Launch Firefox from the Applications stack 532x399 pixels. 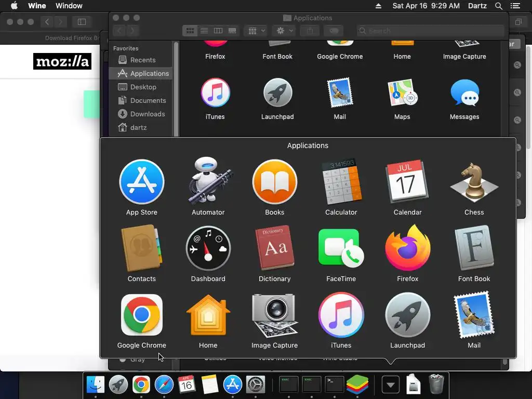tap(408, 248)
